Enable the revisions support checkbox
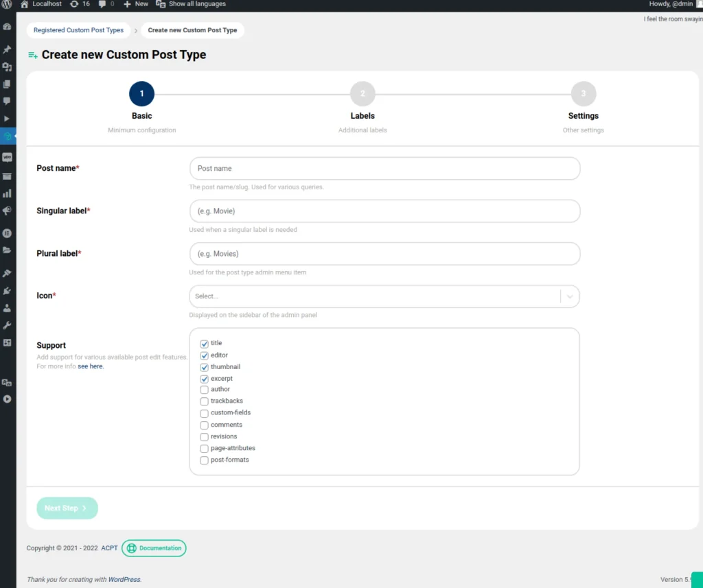 tap(204, 437)
